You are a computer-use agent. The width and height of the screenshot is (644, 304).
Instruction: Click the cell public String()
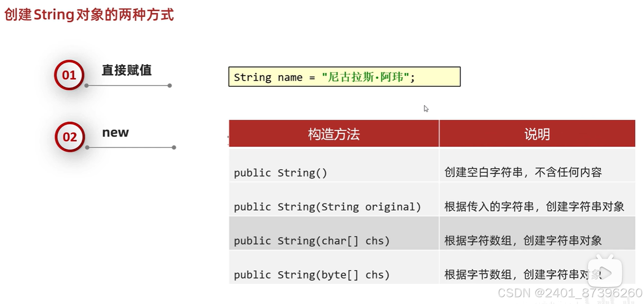click(x=334, y=165)
